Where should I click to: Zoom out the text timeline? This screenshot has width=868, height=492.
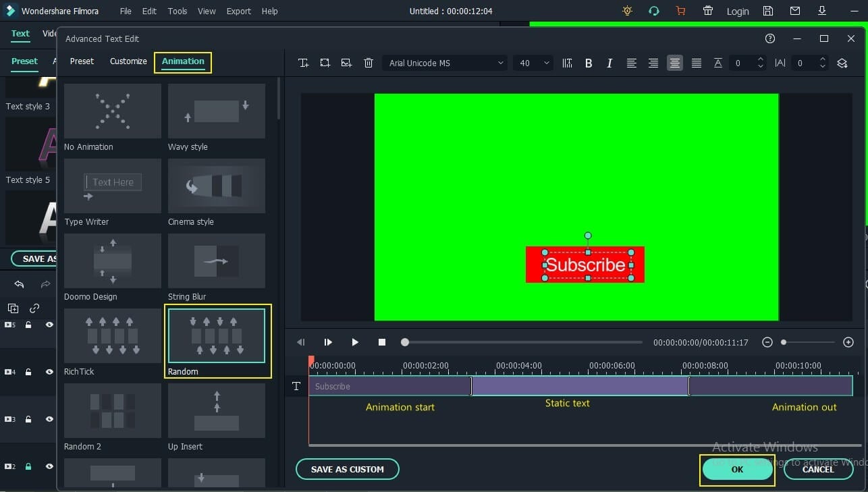767,342
